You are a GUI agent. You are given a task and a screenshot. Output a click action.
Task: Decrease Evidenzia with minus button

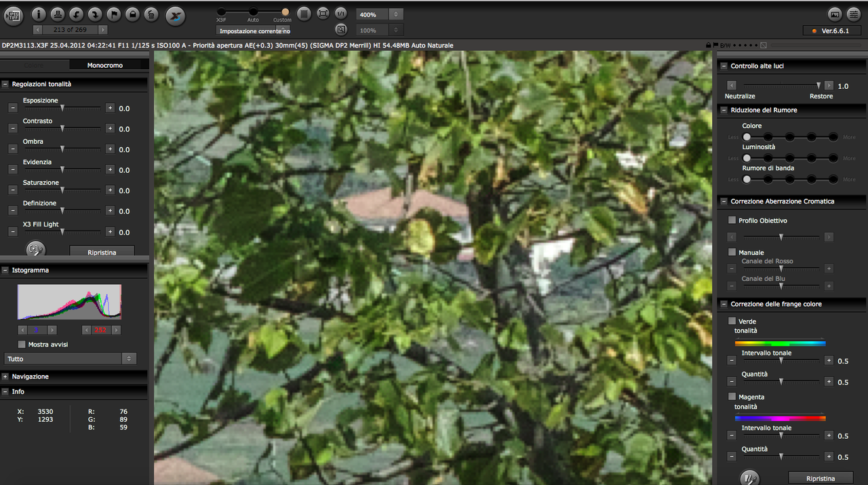(14, 170)
